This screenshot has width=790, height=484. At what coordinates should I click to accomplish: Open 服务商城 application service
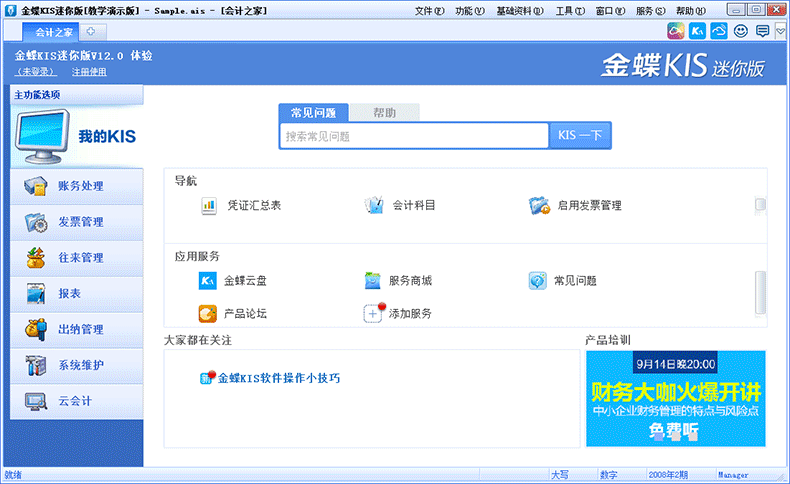point(373,281)
